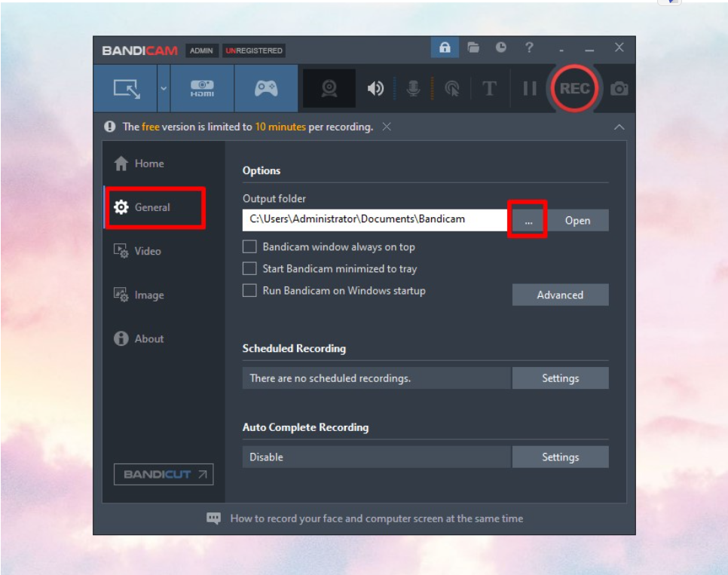Open Scheduled Recording Settings
Viewport: 728px width, 575px height.
point(560,378)
